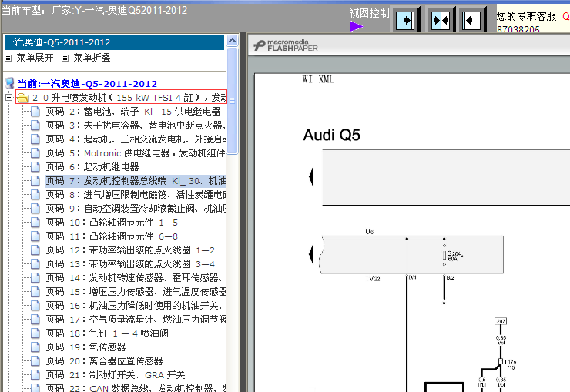Click the Macromedia FlashPaper logo

[x=286, y=45]
